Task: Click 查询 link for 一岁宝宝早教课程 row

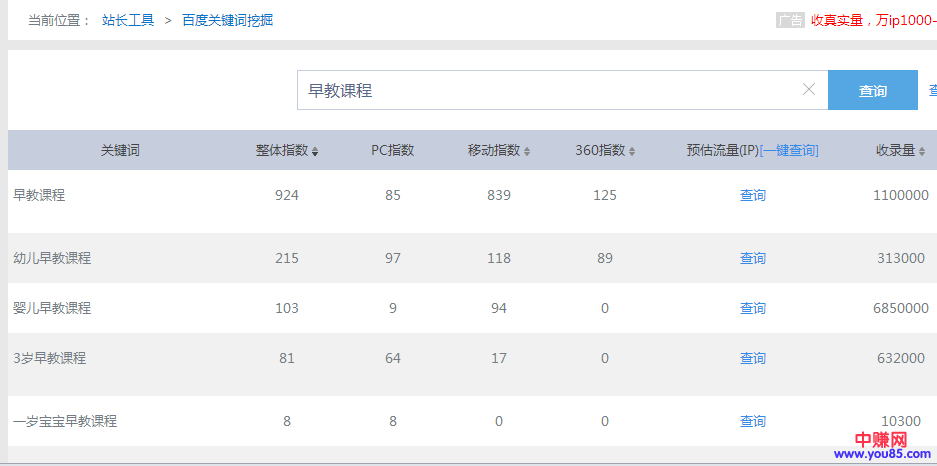Action: click(x=752, y=421)
